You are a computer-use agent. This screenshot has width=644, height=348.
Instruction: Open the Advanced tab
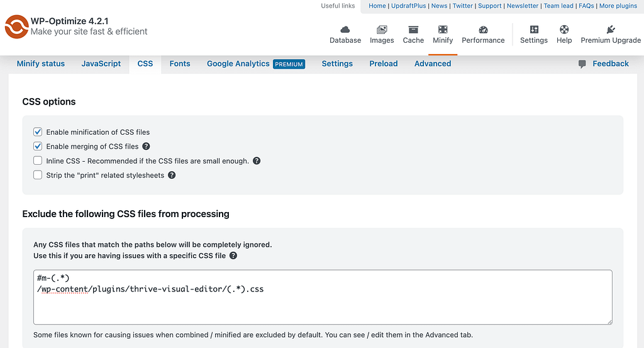click(x=433, y=64)
